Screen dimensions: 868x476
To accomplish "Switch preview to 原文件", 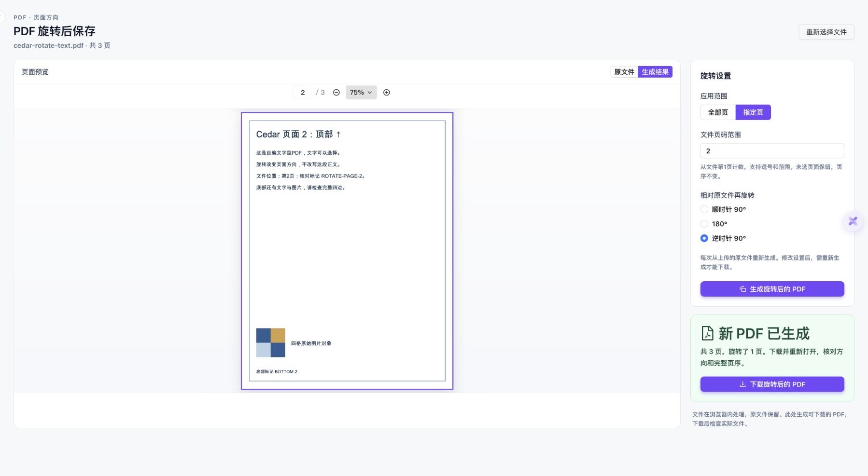I will point(624,72).
